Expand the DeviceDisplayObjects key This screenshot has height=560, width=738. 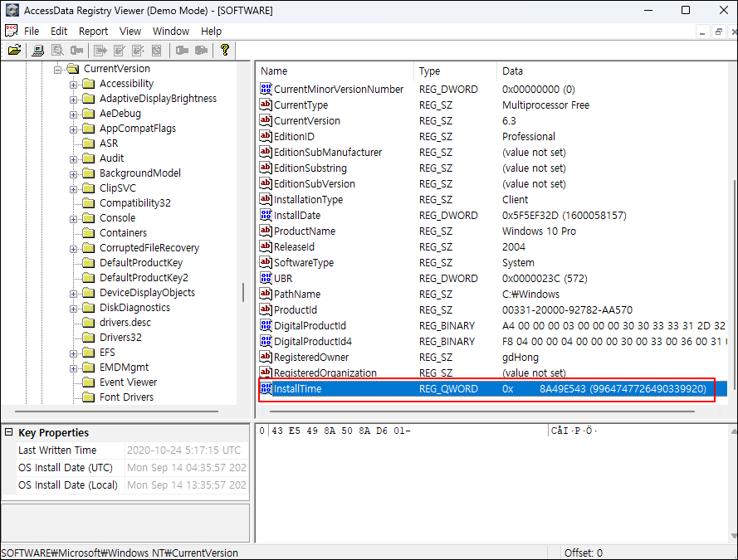point(73,294)
